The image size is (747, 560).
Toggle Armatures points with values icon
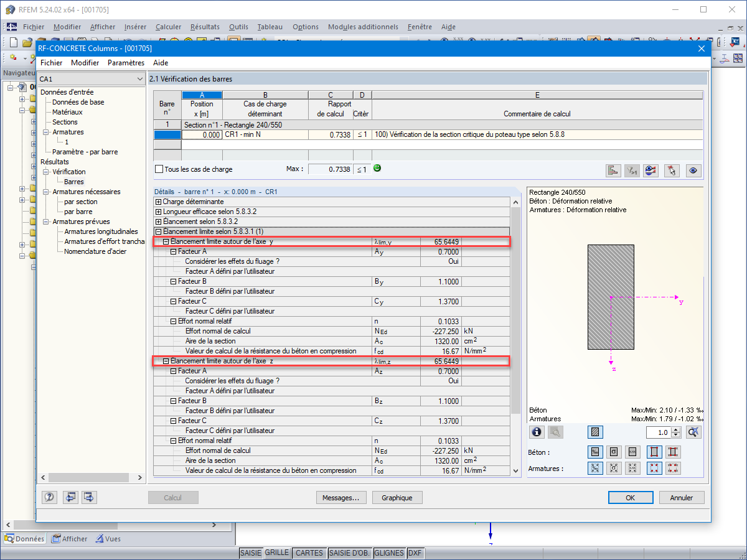pos(673,469)
